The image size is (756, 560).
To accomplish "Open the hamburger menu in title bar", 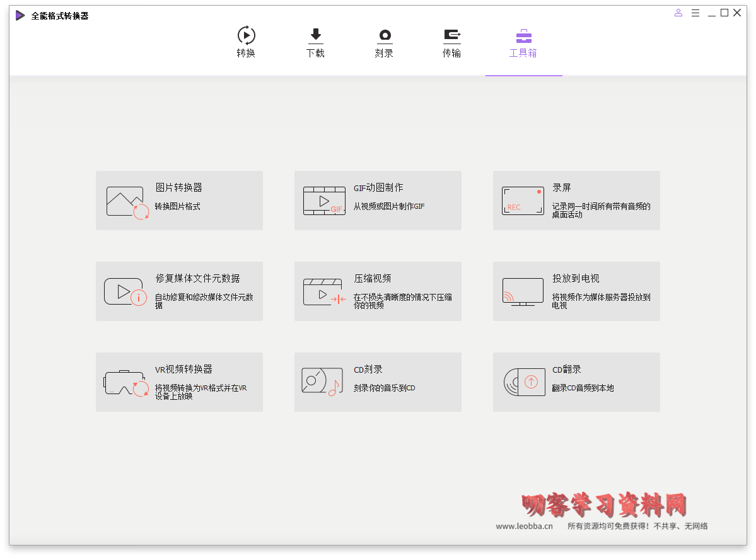I will coord(695,13).
